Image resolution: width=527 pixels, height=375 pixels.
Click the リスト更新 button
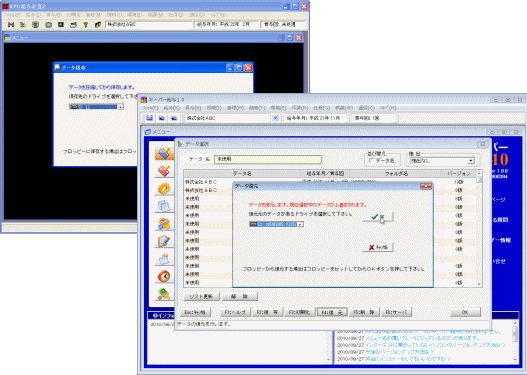point(201,296)
